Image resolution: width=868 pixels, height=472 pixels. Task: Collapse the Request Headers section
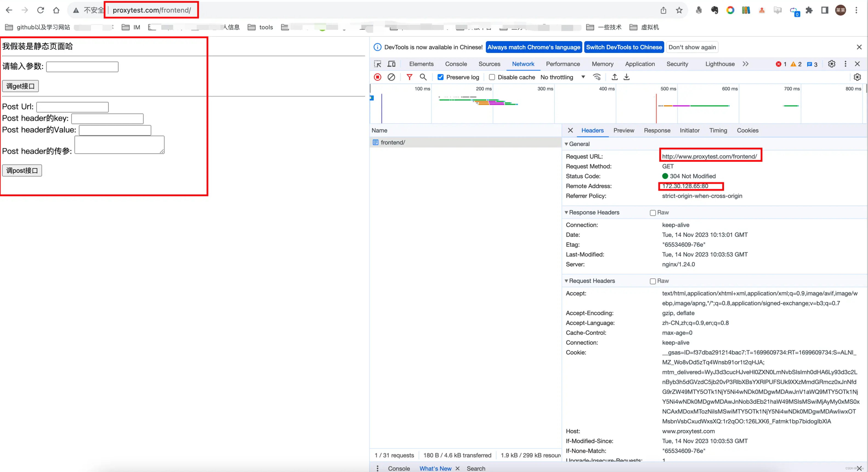coord(566,281)
